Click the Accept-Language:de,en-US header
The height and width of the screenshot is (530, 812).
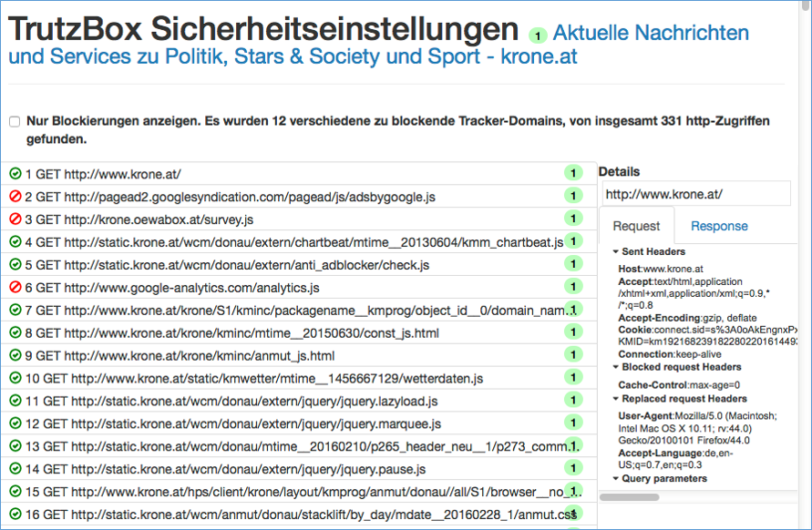coord(676,459)
